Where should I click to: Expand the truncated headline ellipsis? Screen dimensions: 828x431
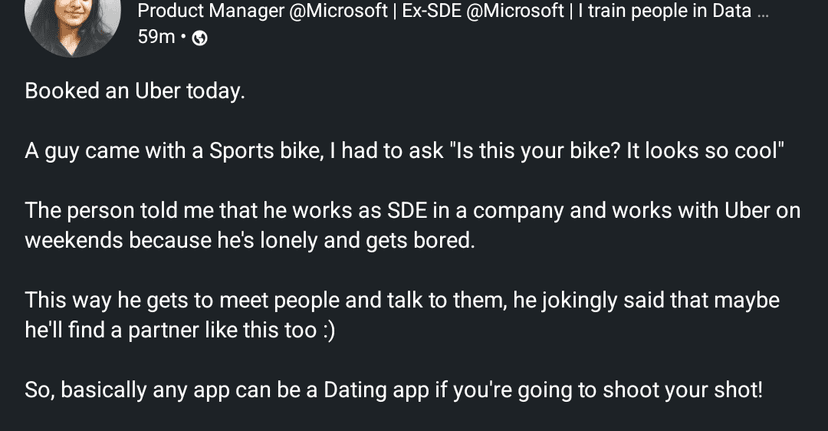[763, 12]
